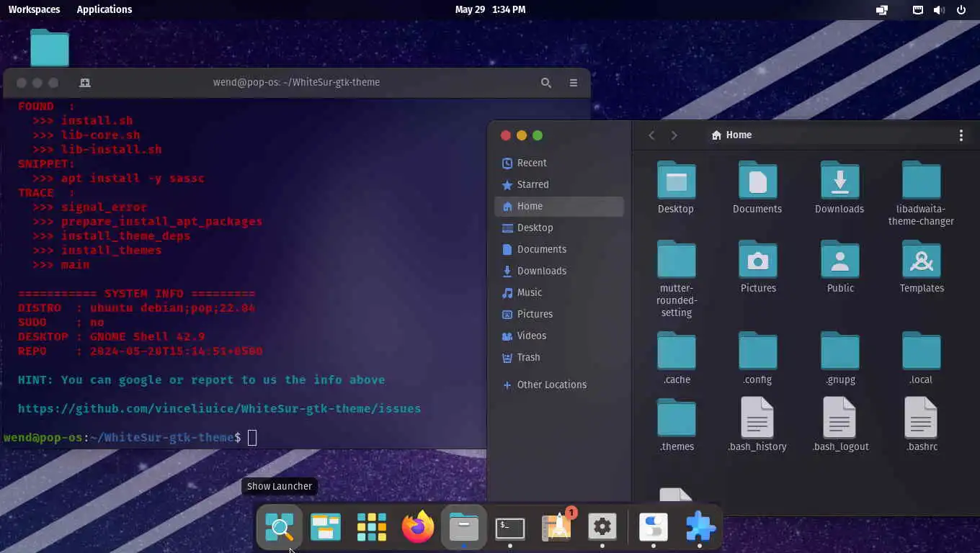This screenshot has height=553, width=980.
Task: Select Music in Files sidebar
Action: [x=559, y=293]
